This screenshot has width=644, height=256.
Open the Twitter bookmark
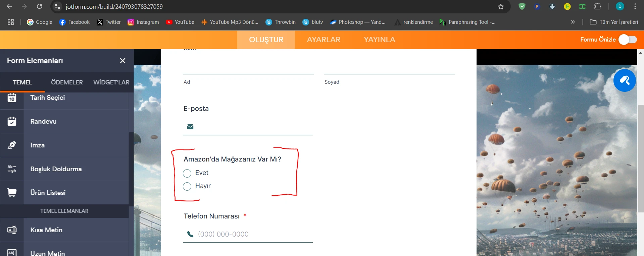coord(109,22)
